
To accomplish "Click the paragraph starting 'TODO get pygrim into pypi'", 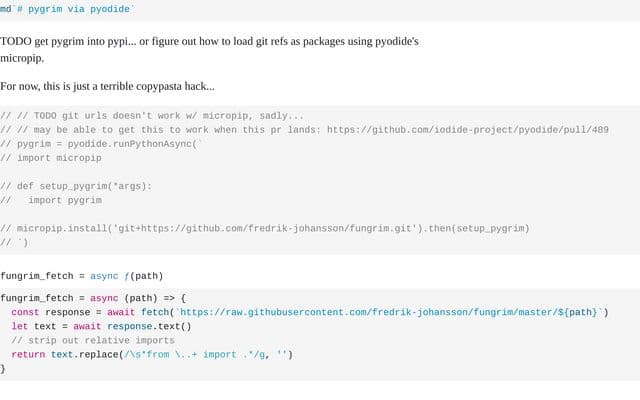I will [x=209, y=49].
